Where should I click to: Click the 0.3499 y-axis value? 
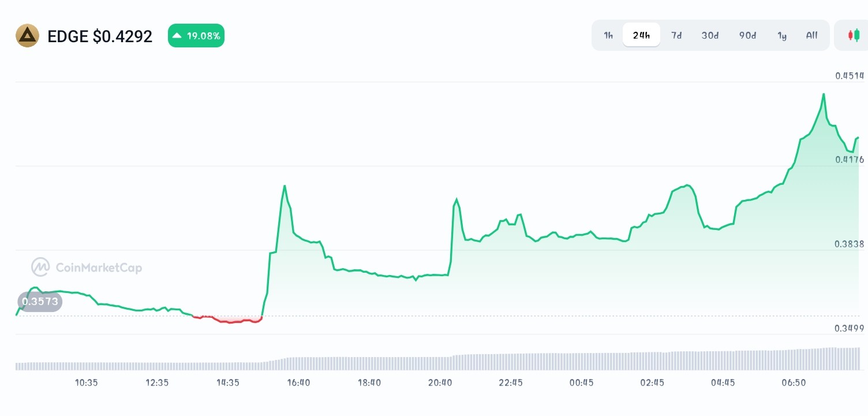(850, 328)
